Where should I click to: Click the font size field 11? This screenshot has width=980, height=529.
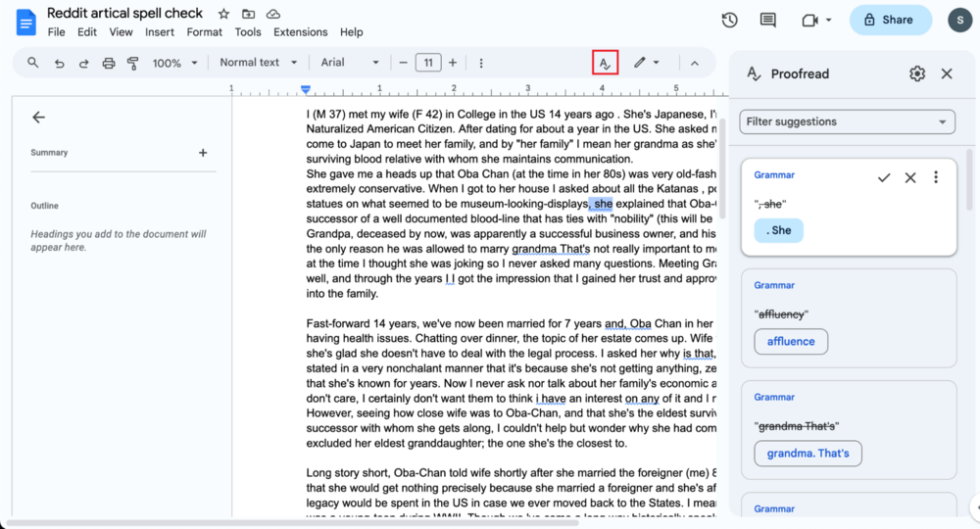[428, 63]
